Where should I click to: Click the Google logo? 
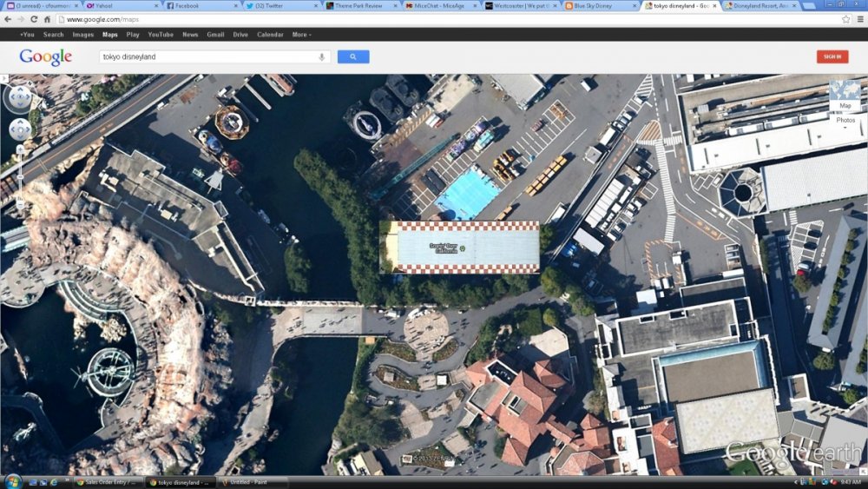point(45,57)
